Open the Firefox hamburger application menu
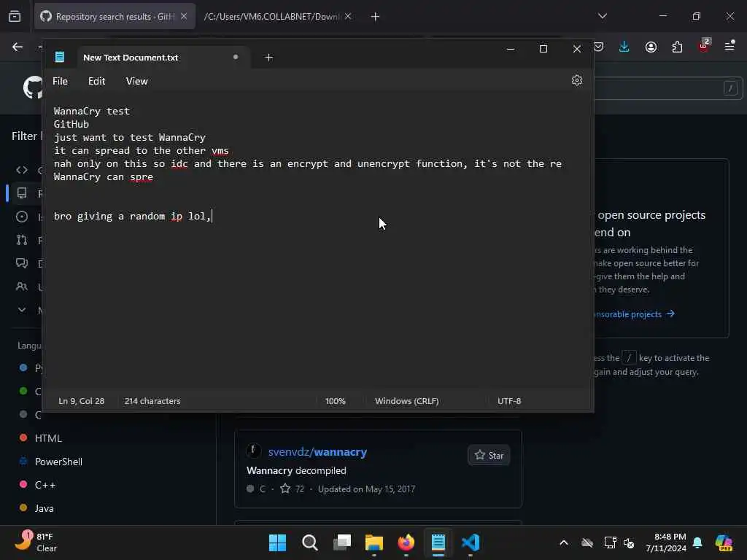The height and width of the screenshot is (560, 747). coord(729,46)
